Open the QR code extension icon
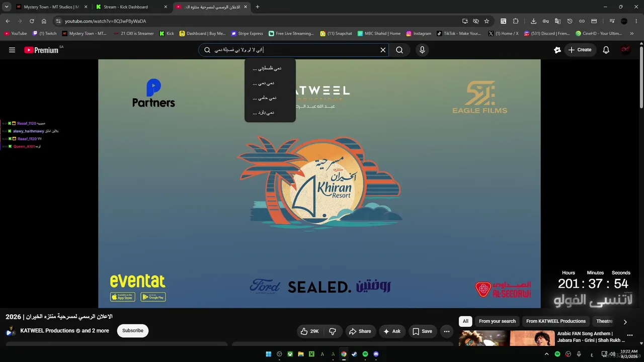The image size is (644, 362). [503, 21]
